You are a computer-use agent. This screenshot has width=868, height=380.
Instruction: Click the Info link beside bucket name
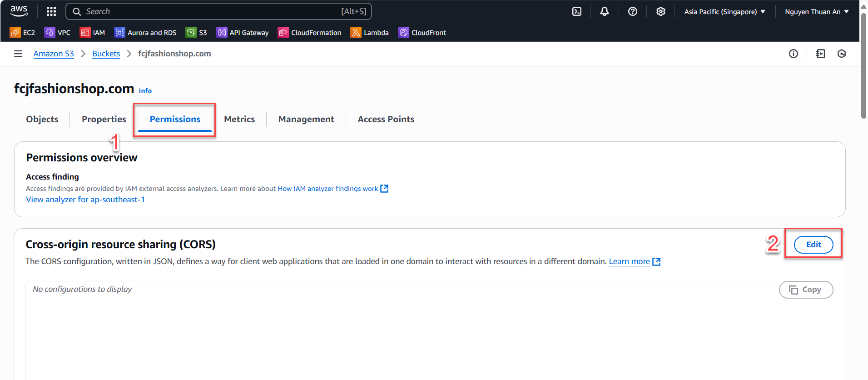point(145,91)
